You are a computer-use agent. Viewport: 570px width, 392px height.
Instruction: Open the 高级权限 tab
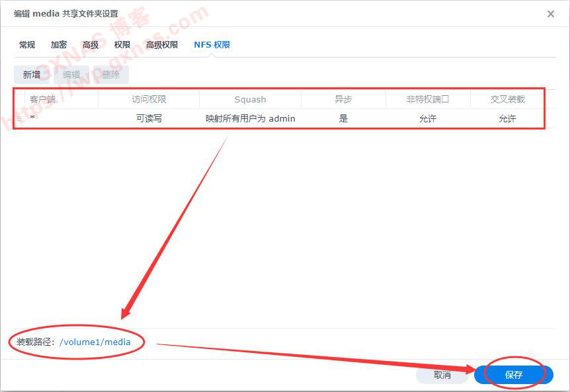(x=162, y=45)
